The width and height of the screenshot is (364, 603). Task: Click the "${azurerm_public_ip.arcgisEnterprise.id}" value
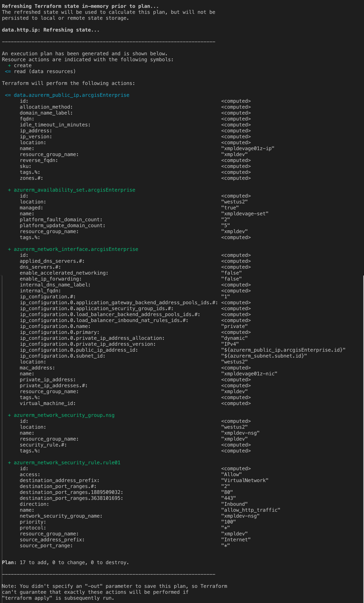pyautogui.click(x=283, y=350)
